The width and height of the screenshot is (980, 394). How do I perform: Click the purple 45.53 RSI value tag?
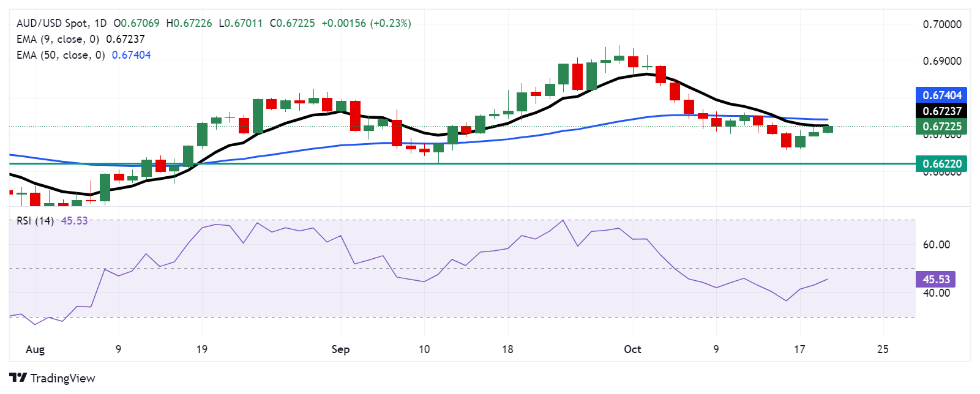pos(936,280)
